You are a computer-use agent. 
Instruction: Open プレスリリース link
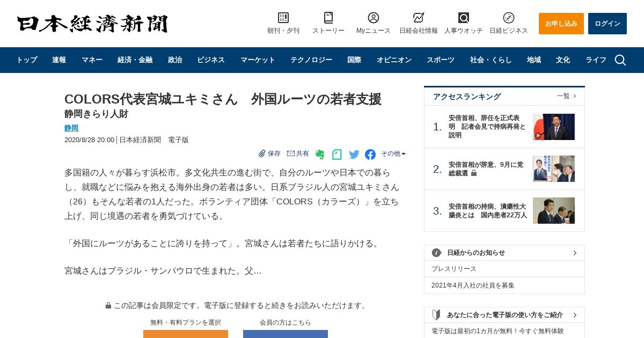click(454, 269)
